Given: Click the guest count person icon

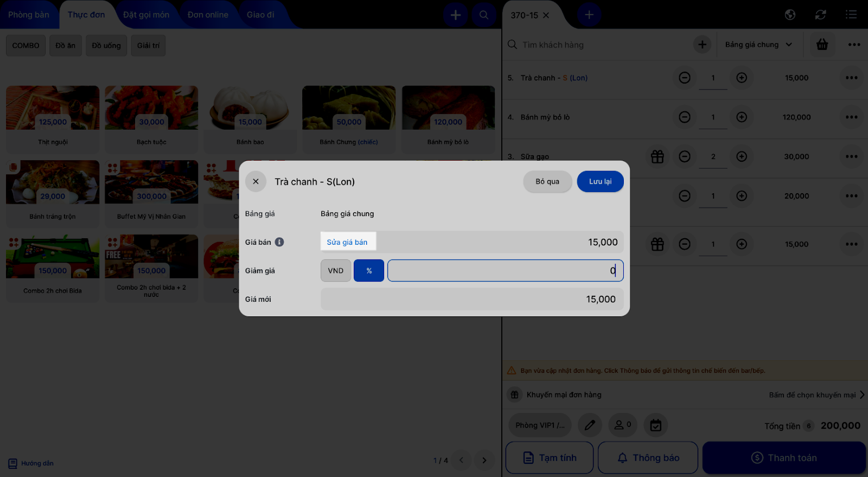Looking at the screenshot, I should 623,425.
